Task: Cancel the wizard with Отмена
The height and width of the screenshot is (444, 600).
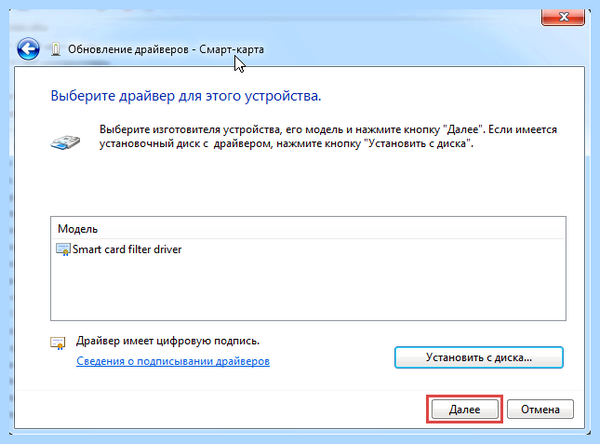Action: pos(540,409)
